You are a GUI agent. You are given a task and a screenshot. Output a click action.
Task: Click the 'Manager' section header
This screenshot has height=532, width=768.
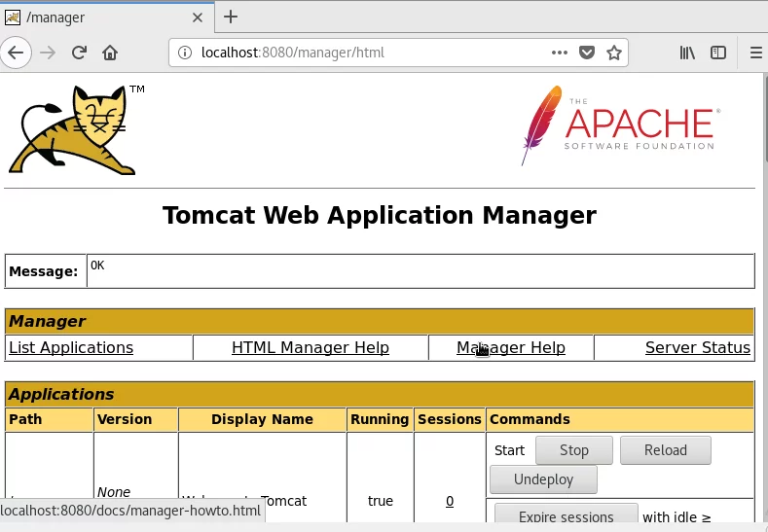[x=380, y=321]
